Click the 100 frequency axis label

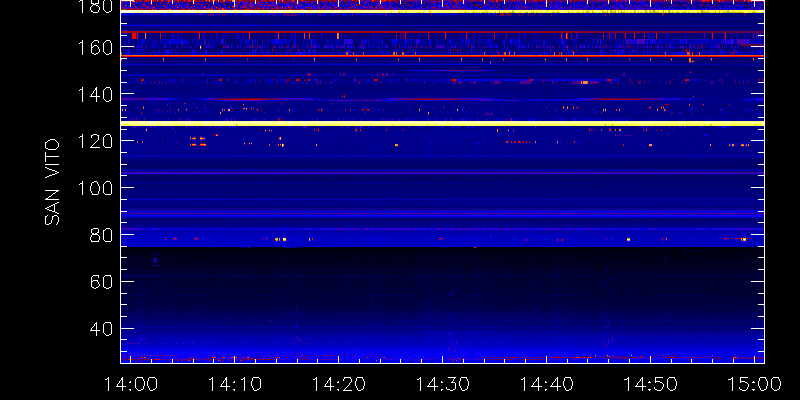point(96,188)
